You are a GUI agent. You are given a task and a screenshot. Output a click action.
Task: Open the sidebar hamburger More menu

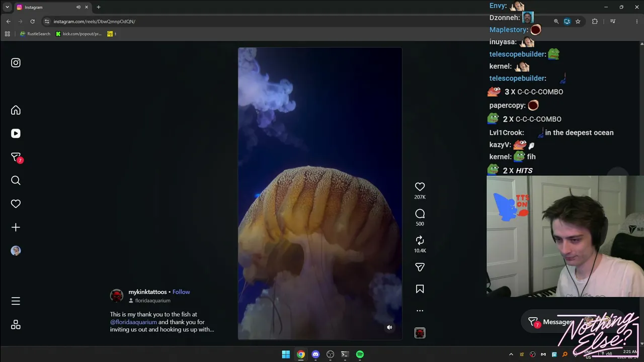point(16,301)
